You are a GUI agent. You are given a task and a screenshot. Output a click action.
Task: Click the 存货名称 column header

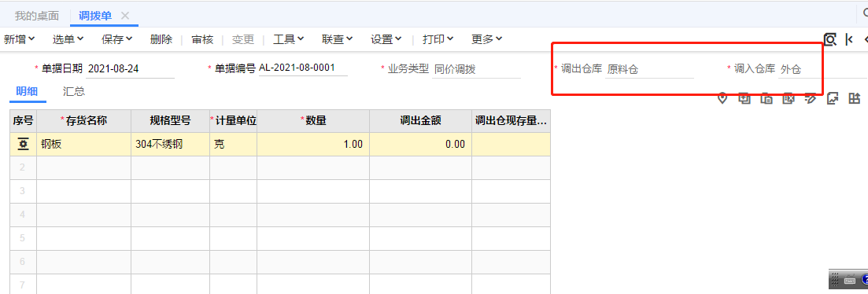pos(84,120)
